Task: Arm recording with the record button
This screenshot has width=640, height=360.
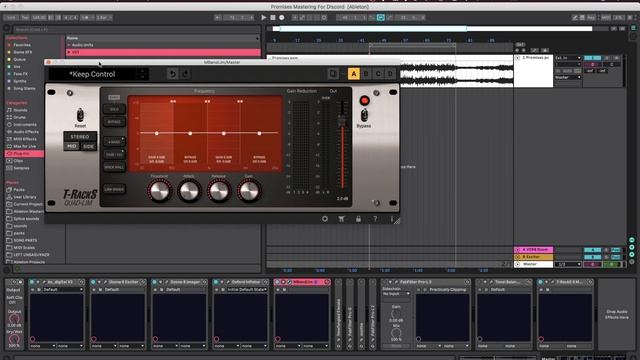Action: point(282,18)
